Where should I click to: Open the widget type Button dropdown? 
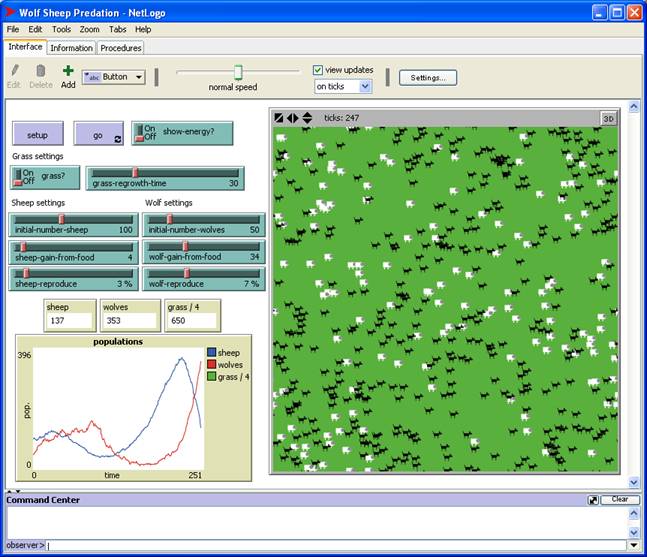pyautogui.click(x=114, y=77)
